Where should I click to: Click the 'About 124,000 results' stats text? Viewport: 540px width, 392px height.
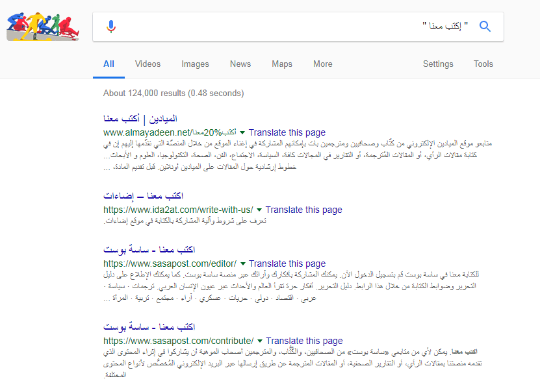(174, 93)
